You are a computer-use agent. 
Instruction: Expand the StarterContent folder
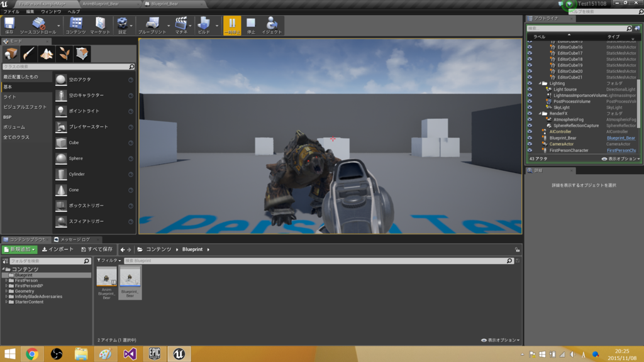click(x=6, y=302)
